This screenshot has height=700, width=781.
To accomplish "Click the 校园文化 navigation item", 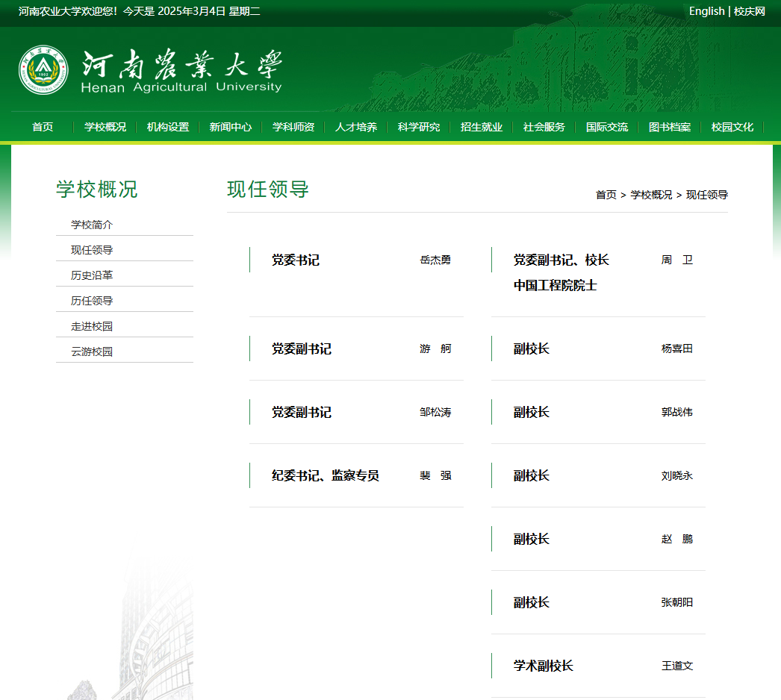I will pos(732,127).
